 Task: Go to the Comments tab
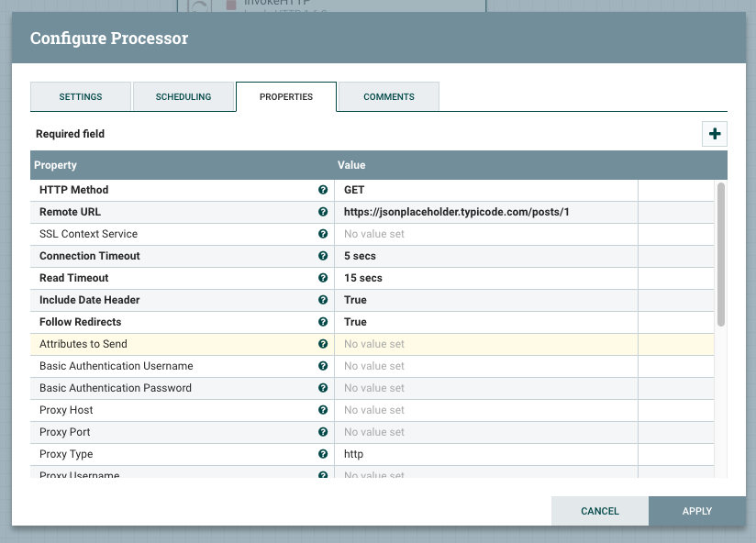pos(389,96)
